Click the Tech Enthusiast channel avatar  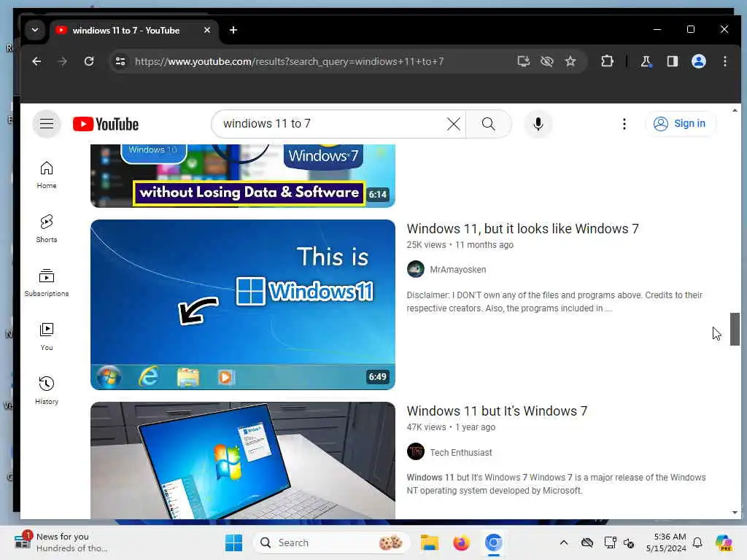click(x=415, y=451)
